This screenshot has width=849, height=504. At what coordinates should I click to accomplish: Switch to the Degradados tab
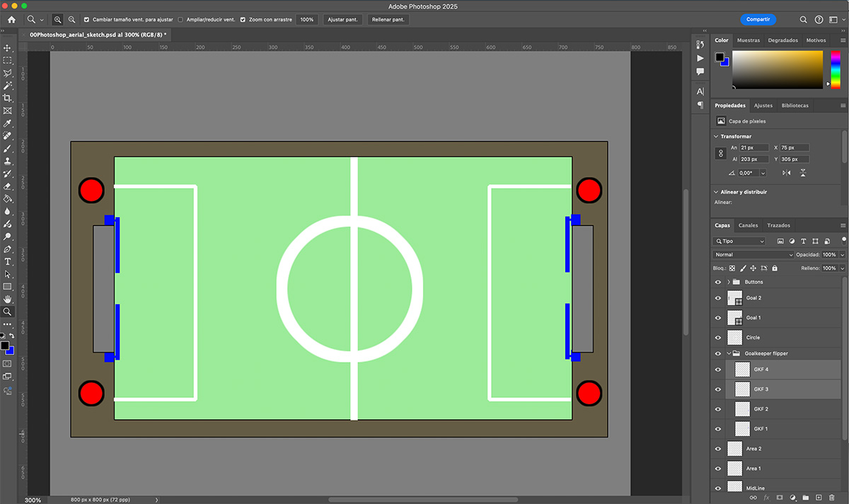(x=782, y=40)
